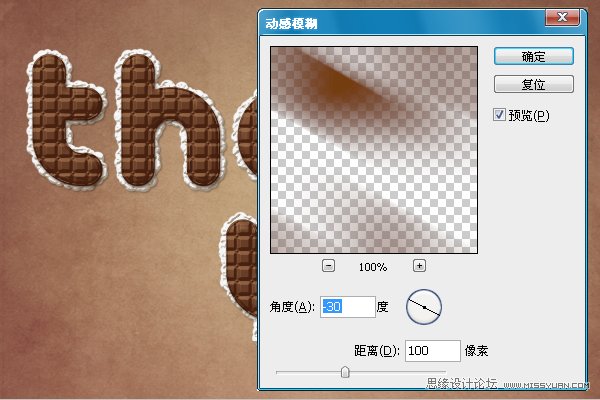Zoom out preview with minus icon
600x400 pixels.
pos(328,266)
